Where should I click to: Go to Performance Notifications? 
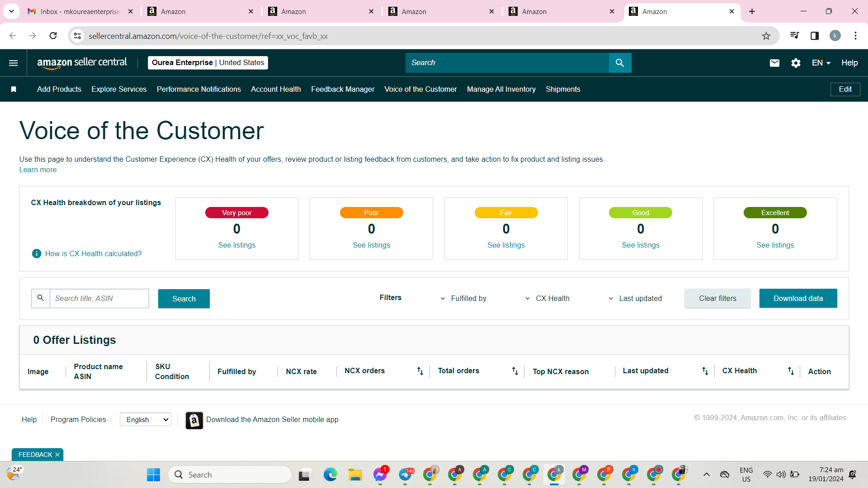point(199,89)
